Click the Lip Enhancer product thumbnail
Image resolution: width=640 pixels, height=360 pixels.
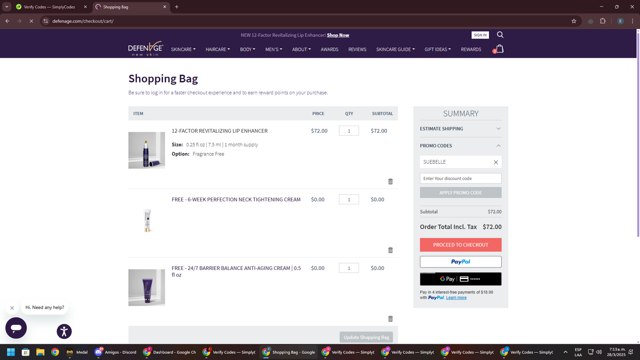pos(147,150)
